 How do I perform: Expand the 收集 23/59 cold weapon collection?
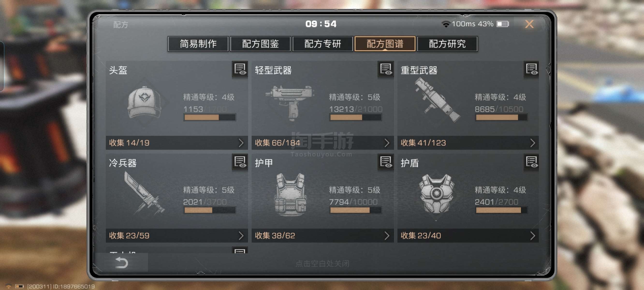point(177,235)
